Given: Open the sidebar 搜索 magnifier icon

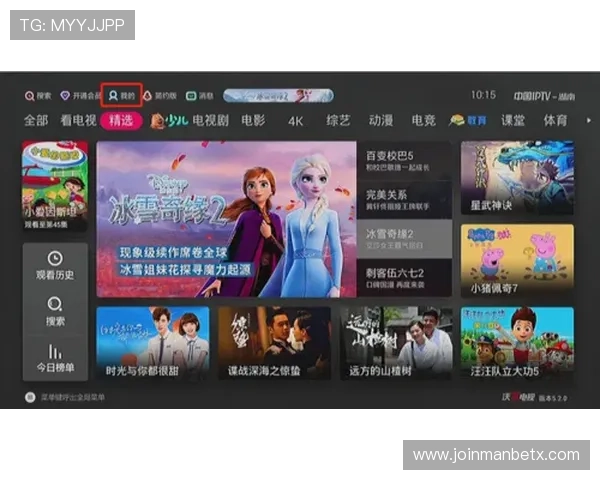Looking at the screenshot, I should [x=55, y=304].
